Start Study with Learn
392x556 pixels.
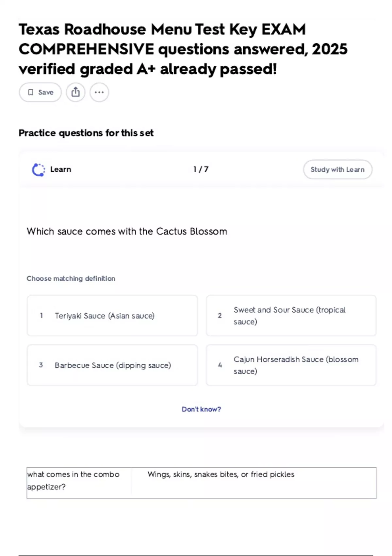pyautogui.click(x=337, y=169)
